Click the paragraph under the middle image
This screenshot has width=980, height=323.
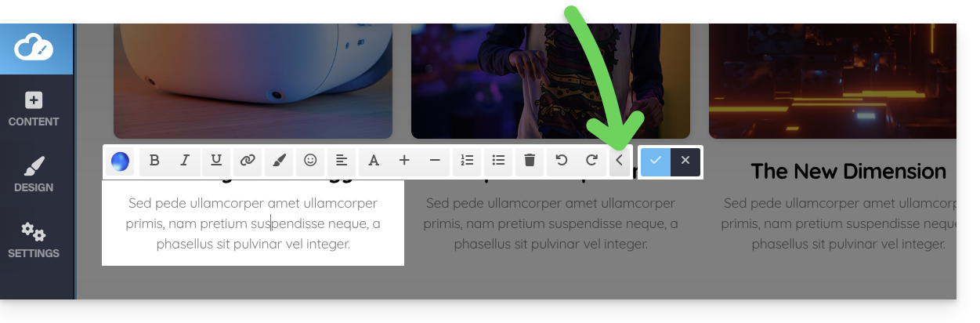pos(551,223)
